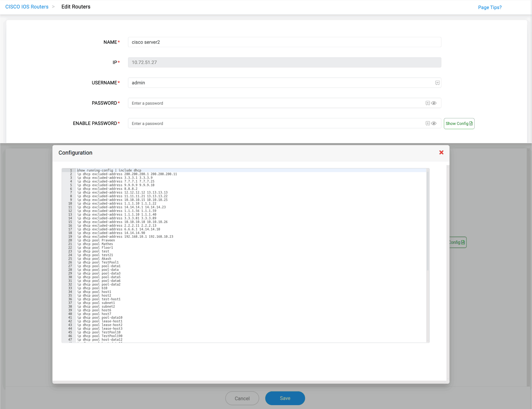Select the Edit Routers page heading
Screen dimensions: 532x409
coord(76,7)
